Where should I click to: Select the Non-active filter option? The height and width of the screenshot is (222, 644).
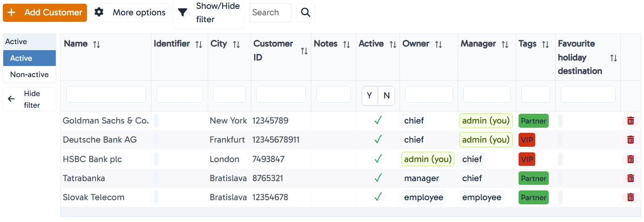[x=29, y=74]
